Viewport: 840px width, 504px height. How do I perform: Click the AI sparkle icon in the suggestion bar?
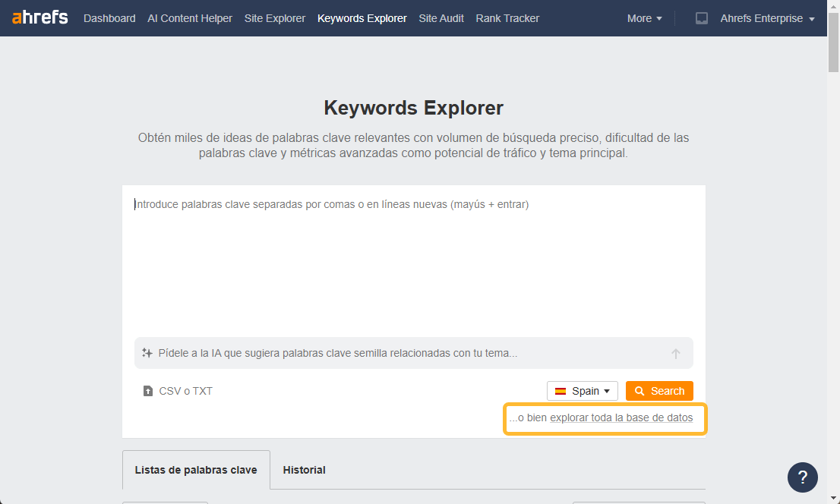[x=147, y=353]
